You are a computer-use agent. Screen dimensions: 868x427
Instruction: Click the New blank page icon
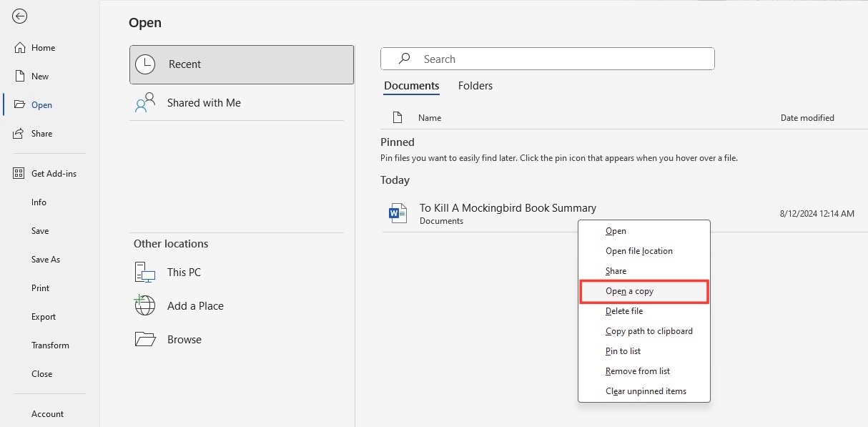point(19,77)
